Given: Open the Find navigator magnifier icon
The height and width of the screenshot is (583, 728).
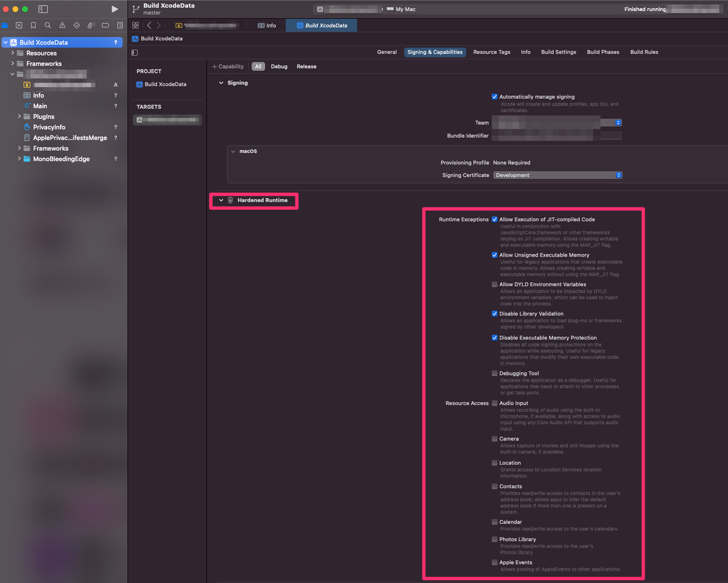Looking at the screenshot, I should [x=48, y=25].
